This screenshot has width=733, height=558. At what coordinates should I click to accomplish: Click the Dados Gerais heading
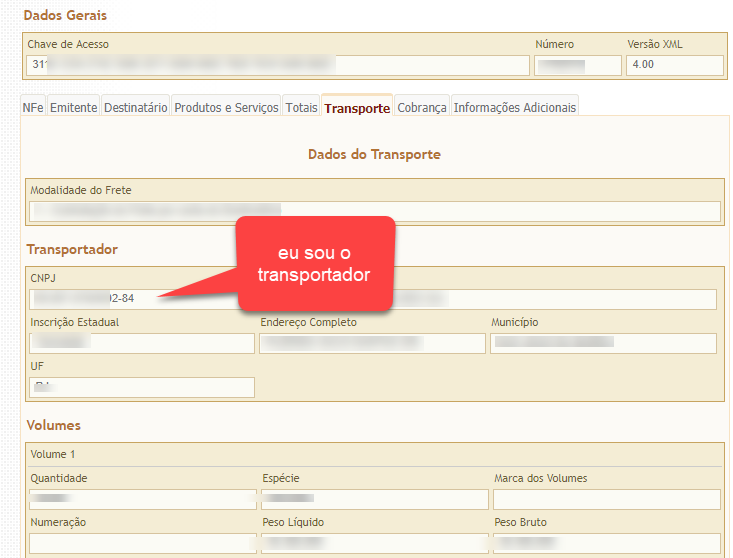[x=65, y=15]
